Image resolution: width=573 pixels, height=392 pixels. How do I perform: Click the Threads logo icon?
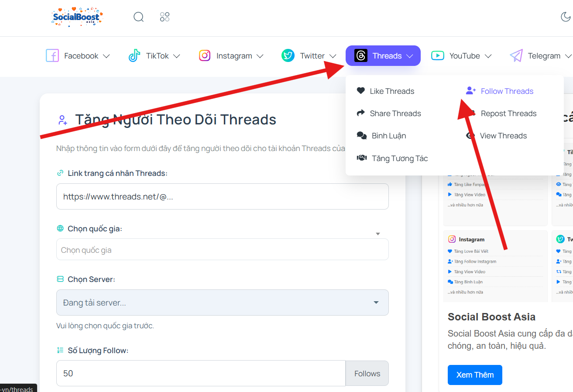click(361, 55)
